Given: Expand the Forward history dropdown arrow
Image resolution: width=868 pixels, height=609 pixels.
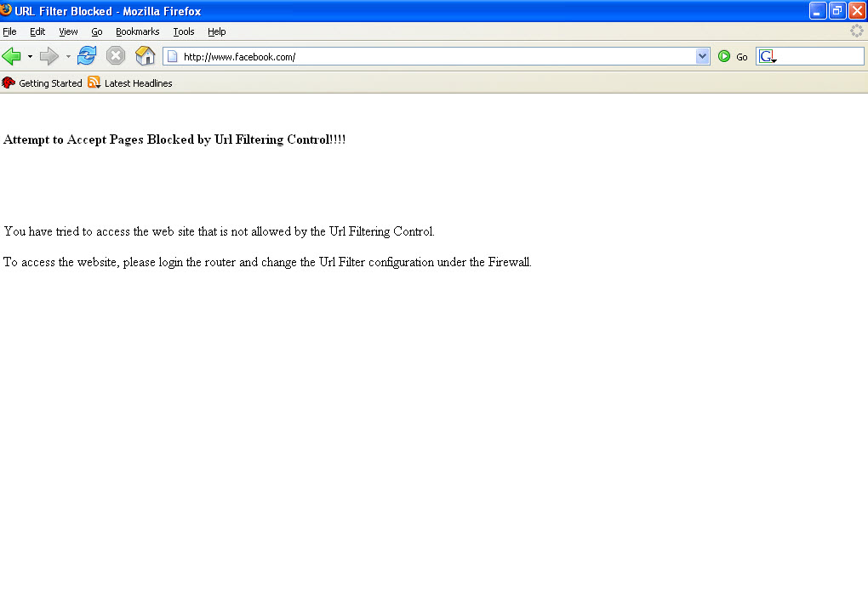Looking at the screenshot, I should pyautogui.click(x=68, y=56).
